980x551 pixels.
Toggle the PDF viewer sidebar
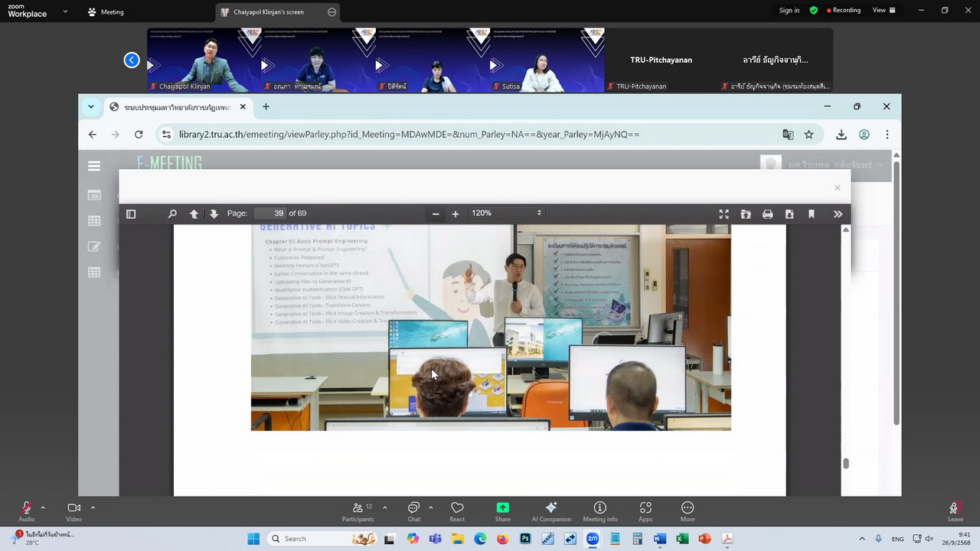[131, 214]
